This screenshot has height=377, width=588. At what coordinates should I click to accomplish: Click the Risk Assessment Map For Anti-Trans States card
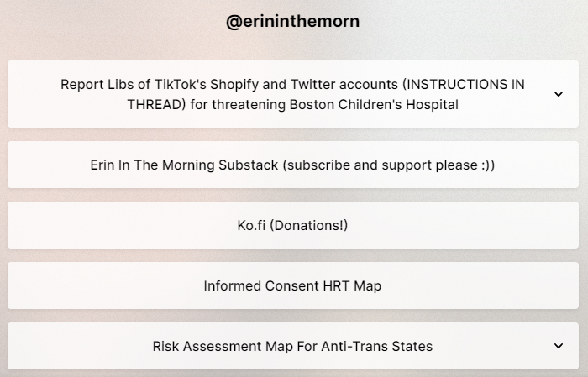(x=292, y=346)
